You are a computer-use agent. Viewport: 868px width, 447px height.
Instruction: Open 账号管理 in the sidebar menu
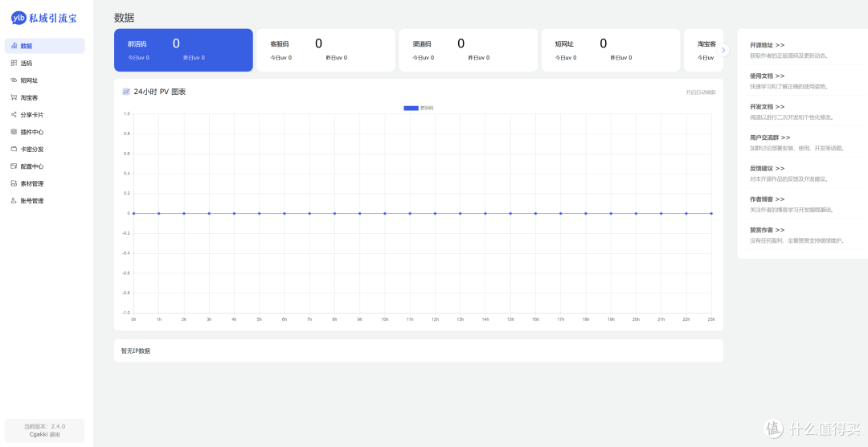31,201
